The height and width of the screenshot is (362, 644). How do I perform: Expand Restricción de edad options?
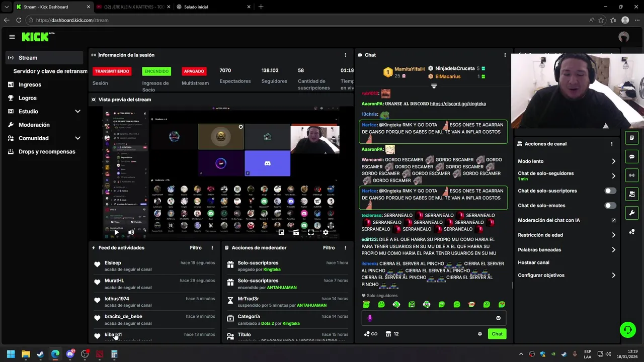pos(613,235)
